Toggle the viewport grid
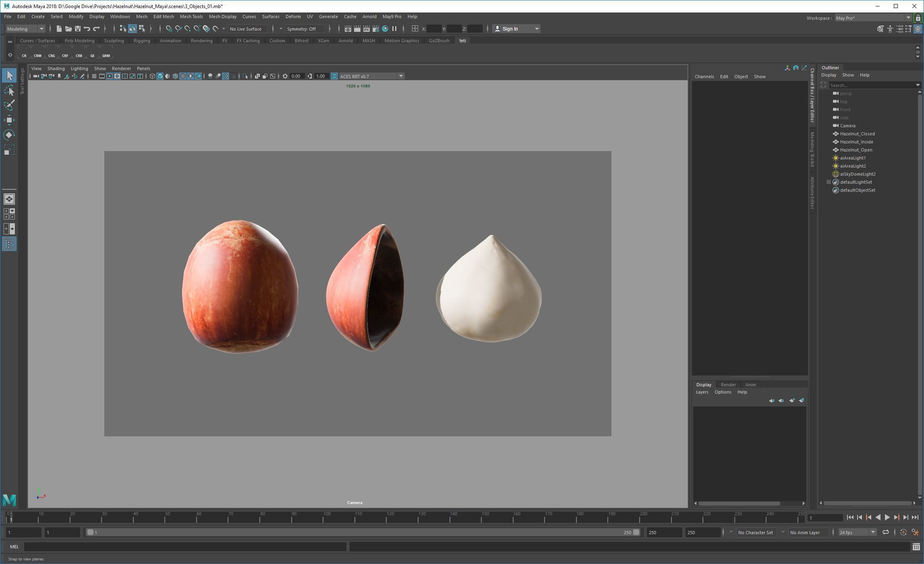924x564 pixels. 94,76
